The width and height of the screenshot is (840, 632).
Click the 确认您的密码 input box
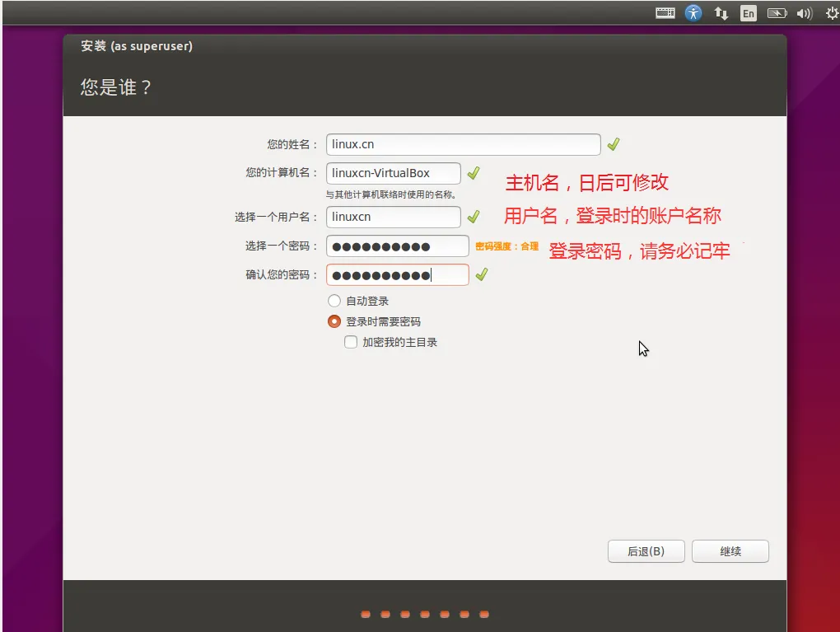[397, 274]
